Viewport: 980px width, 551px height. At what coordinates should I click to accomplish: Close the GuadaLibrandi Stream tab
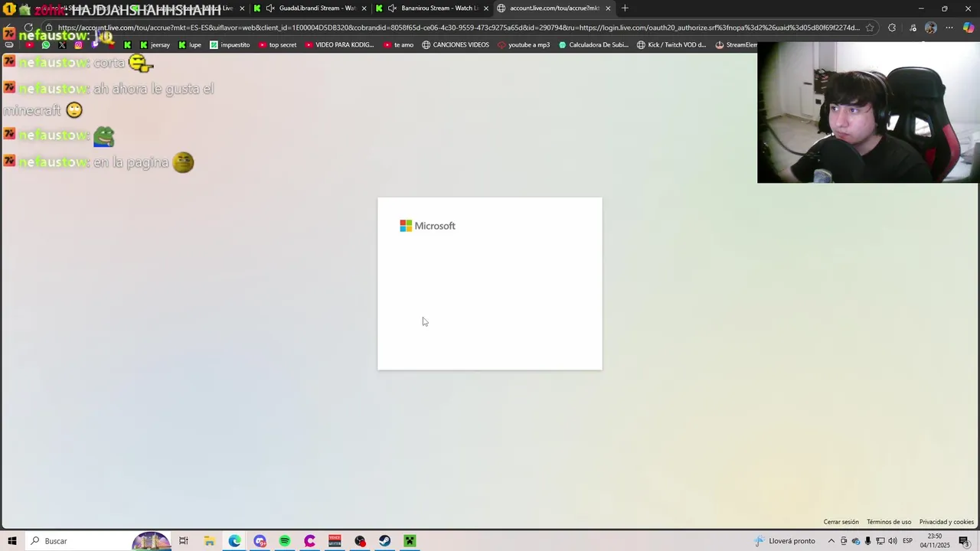[364, 8]
